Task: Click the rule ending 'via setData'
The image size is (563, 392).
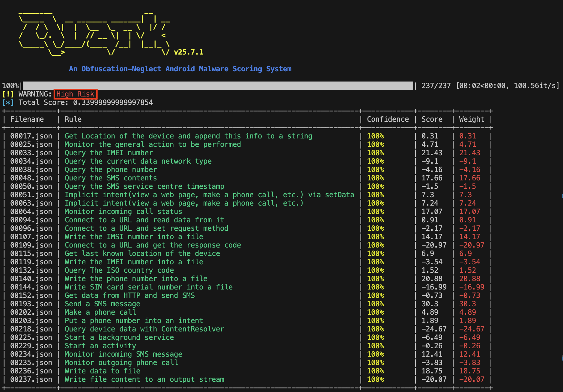Action: [210, 195]
